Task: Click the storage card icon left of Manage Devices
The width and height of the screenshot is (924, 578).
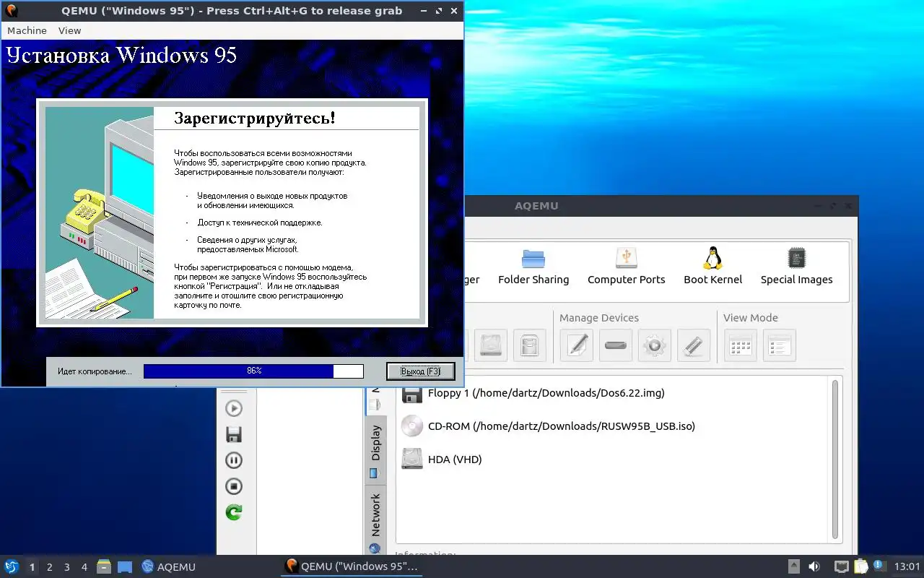Action: point(529,345)
